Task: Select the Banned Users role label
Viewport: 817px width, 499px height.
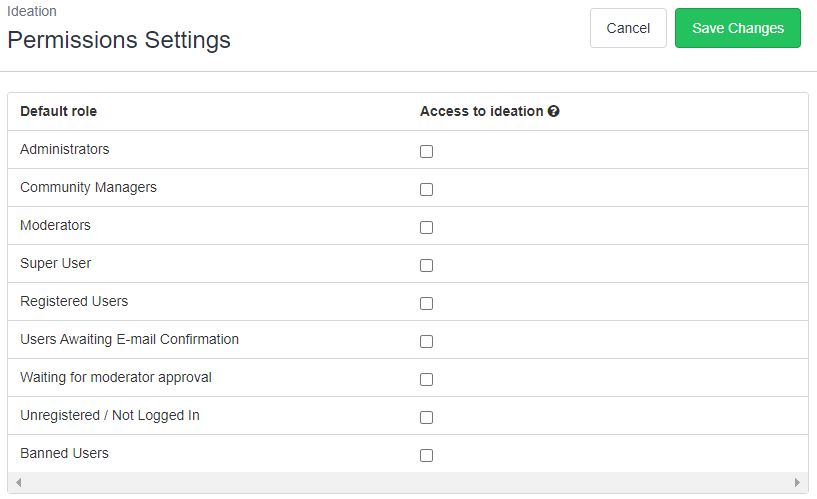Action: coord(65,453)
